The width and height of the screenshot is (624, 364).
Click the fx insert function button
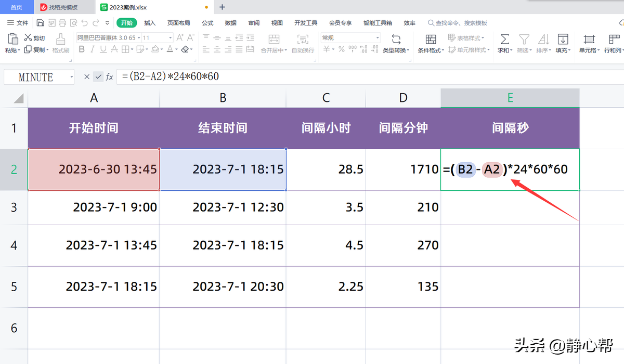(109, 77)
